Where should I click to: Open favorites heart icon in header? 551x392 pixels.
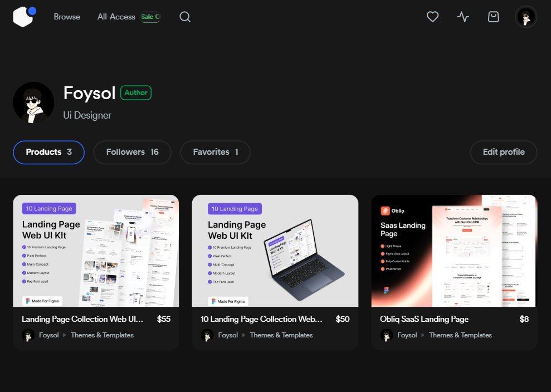(x=432, y=17)
